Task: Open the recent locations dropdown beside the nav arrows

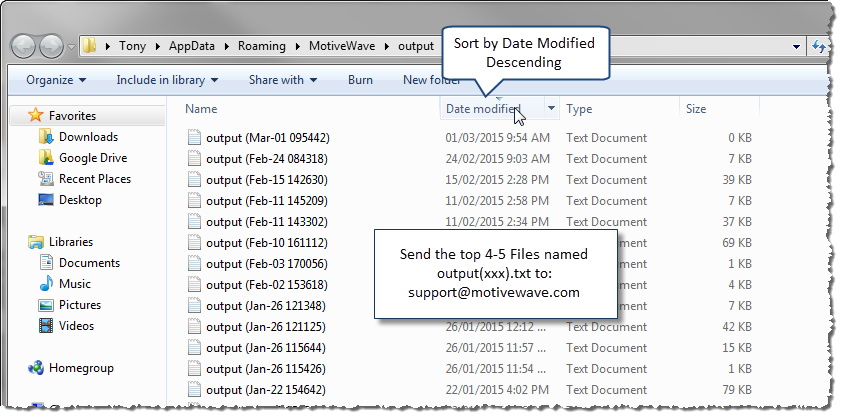Action: (71, 47)
